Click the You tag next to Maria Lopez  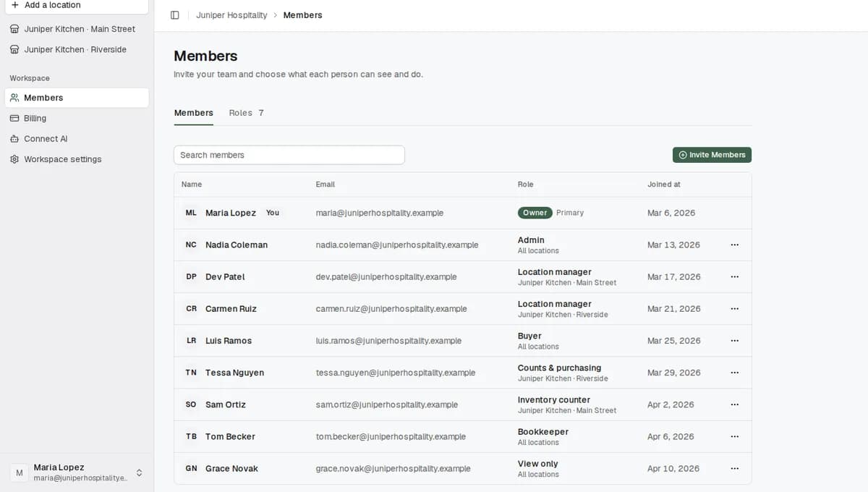pyautogui.click(x=273, y=213)
